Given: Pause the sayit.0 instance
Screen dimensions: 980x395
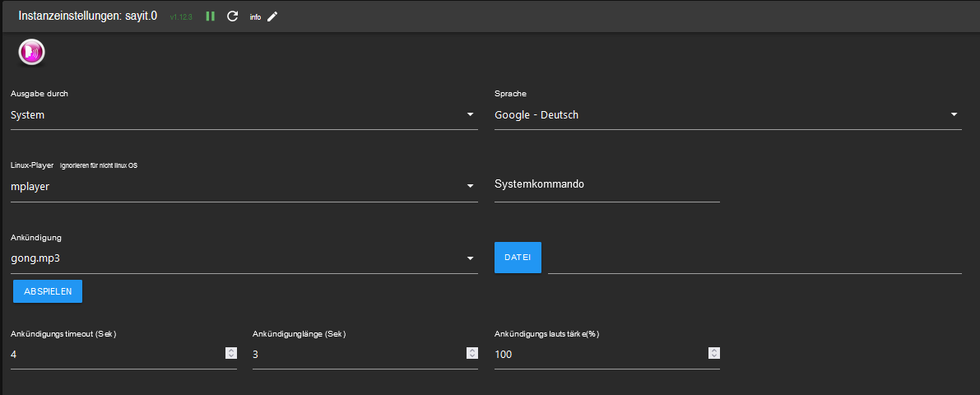Looking at the screenshot, I should [211, 16].
